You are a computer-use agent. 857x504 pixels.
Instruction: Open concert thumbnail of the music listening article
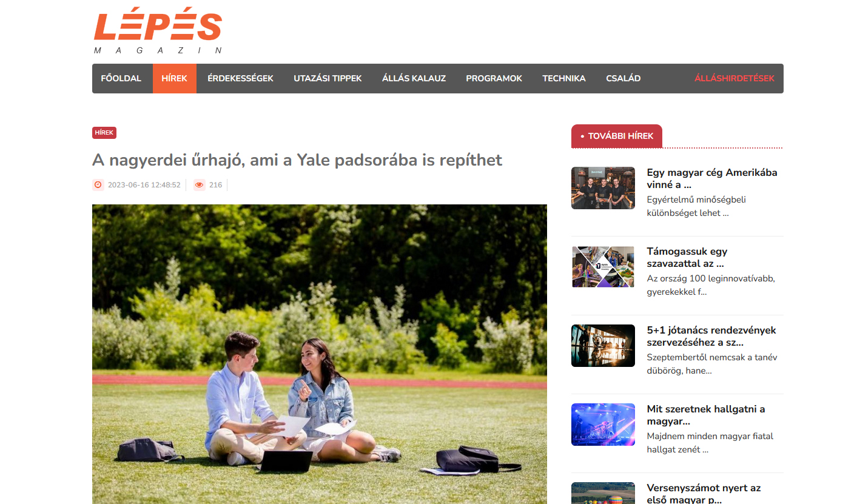point(603,425)
